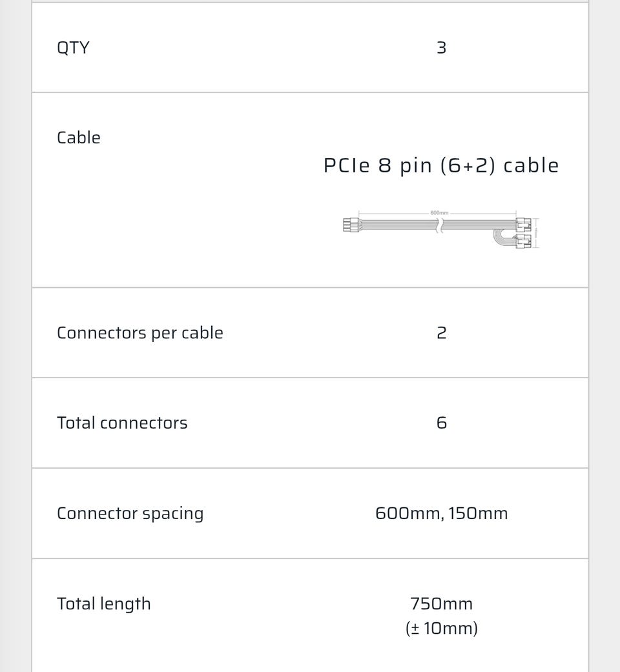Click the cable diagram image
This screenshot has width=620, height=672.
pos(441,229)
